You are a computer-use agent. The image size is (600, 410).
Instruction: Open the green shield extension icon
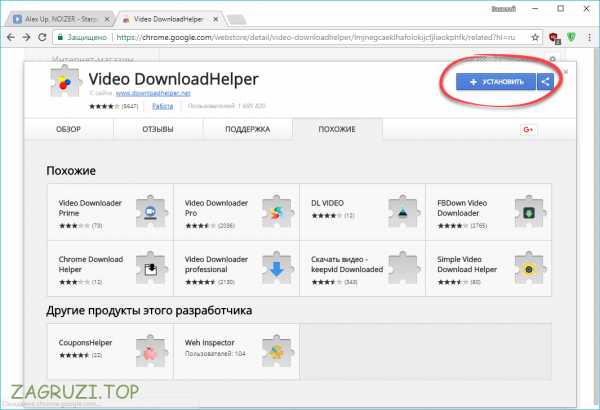pyautogui.click(x=571, y=37)
